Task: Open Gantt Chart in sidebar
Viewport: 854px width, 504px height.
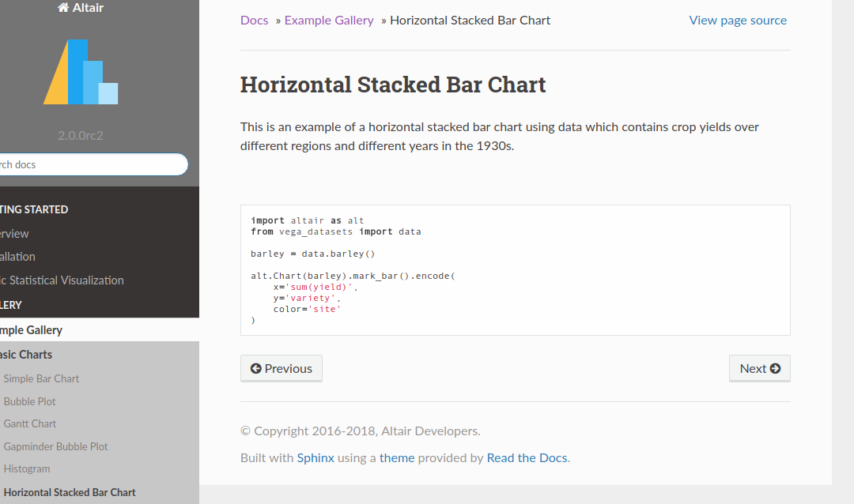Action: [30, 423]
